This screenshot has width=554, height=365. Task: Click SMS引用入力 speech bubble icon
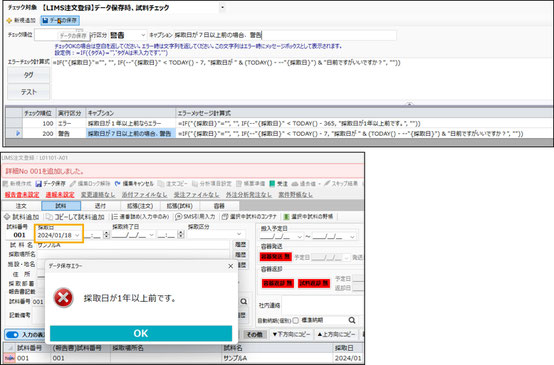pos(179,217)
